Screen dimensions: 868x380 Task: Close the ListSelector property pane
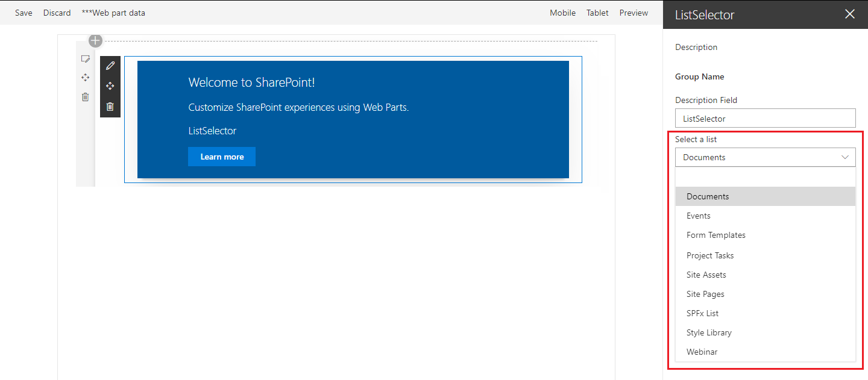tap(850, 14)
